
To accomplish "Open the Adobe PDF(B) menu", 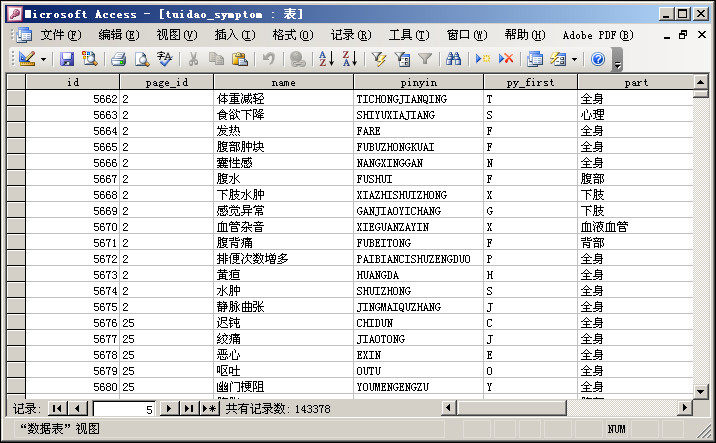I will point(598,35).
